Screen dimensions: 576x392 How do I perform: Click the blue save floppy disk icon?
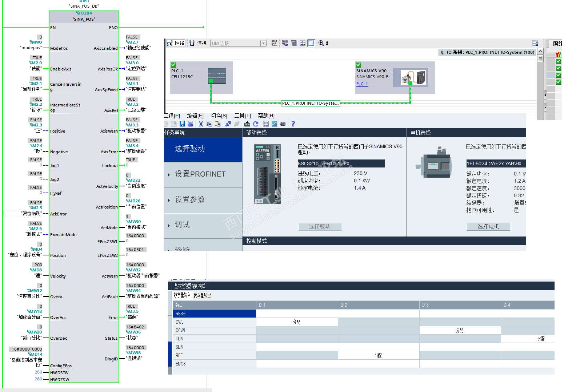tap(182, 124)
